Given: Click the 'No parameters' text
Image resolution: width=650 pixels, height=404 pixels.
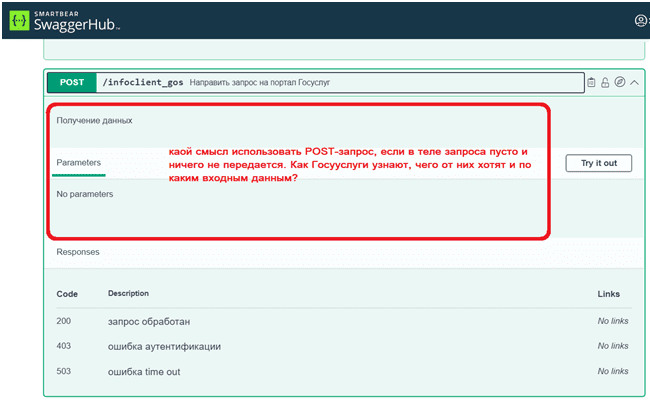Looking at the screenshot, I should coord(85,194).
